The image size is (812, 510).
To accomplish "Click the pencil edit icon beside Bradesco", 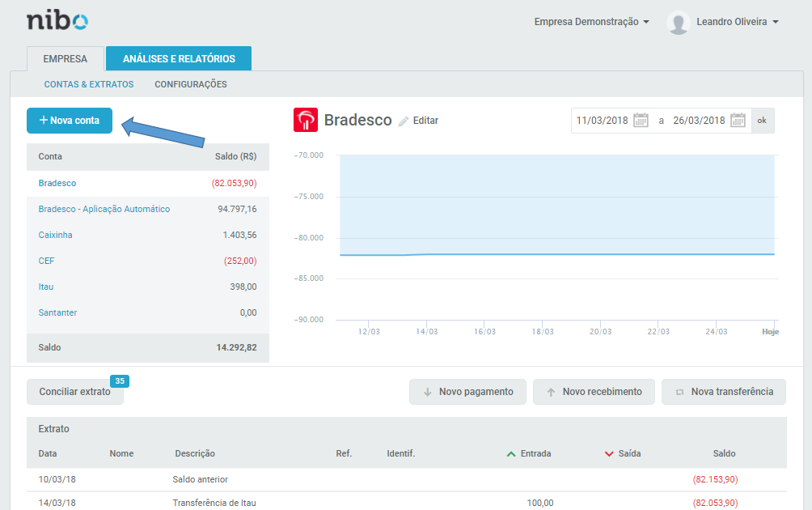I will [x=404, y=121].
